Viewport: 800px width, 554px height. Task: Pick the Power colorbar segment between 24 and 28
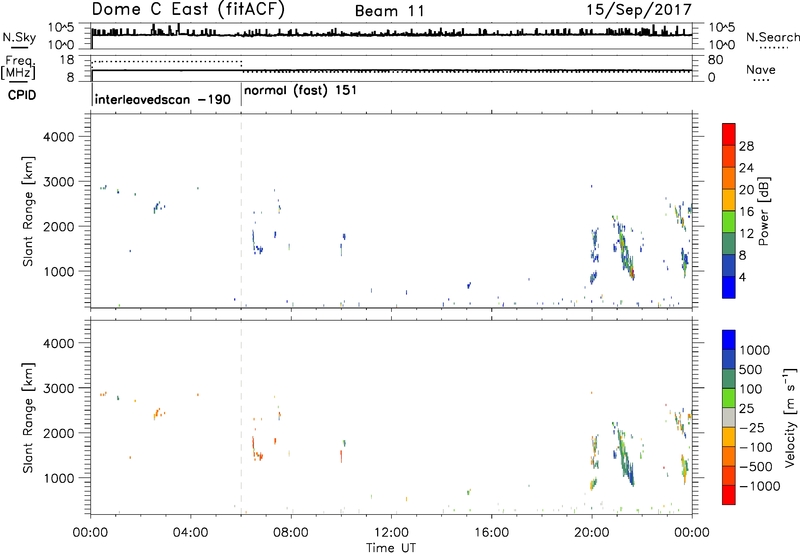tap(729, 156)
